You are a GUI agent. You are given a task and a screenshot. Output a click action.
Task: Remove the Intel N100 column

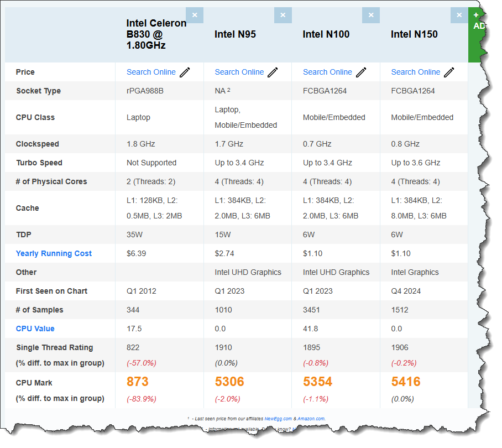point(371,15)
